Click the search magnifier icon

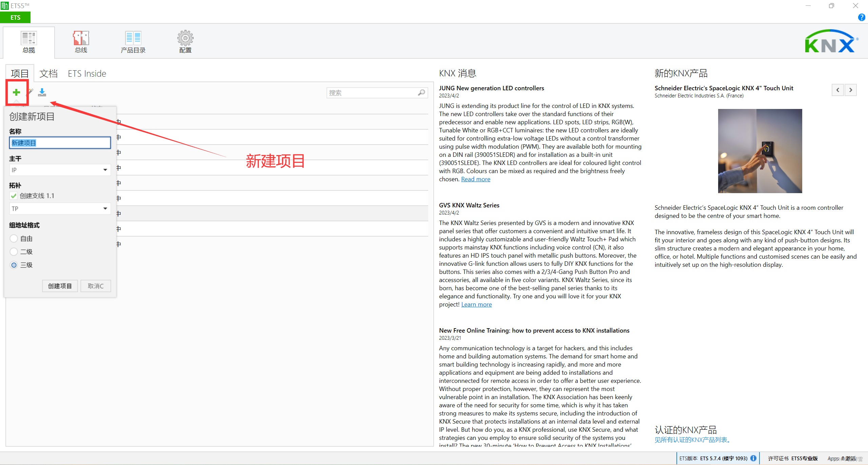coord(421,93)
